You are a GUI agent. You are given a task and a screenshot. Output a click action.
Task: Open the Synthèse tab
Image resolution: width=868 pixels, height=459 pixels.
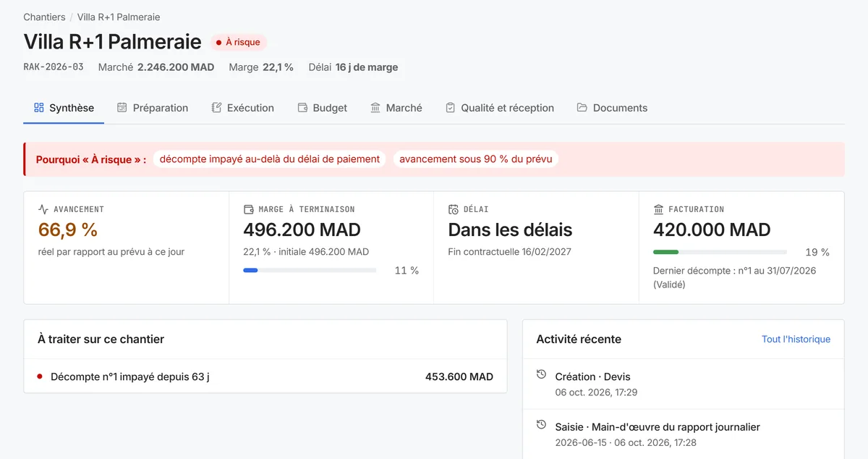[x=64, y=108]
